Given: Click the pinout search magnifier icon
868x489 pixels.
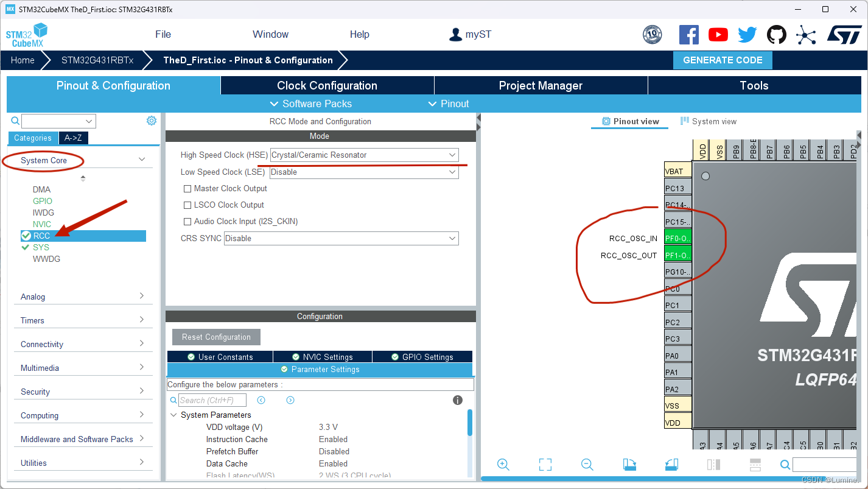Looking at the screenshot, I should (x=785, y=465).
